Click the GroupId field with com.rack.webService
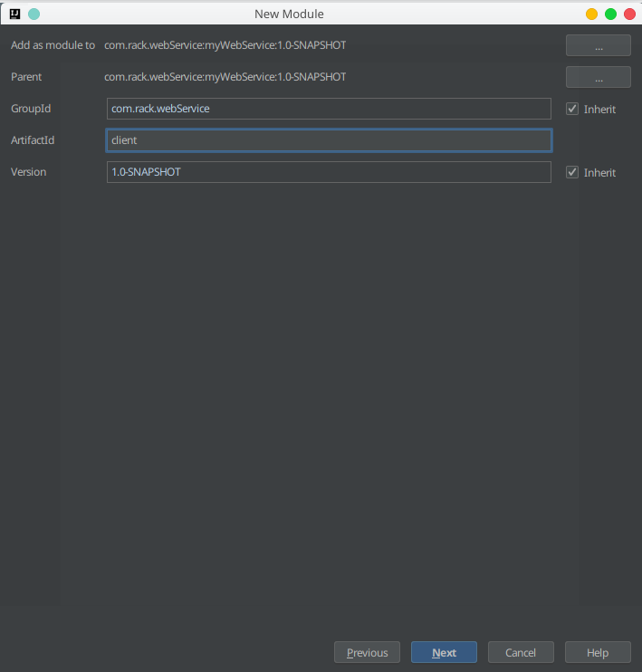The image size is (642, 672). [x=328, y=109]
